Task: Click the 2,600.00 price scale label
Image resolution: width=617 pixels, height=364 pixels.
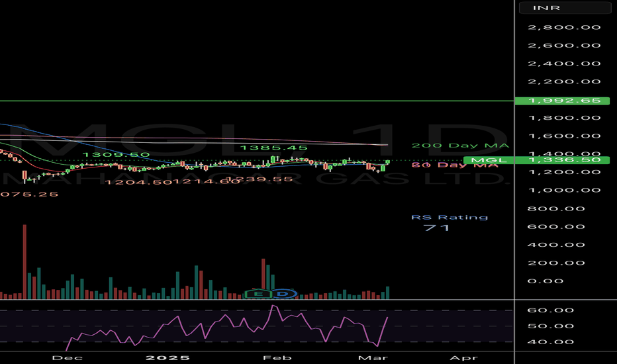Action: click(x=564, y=45)
